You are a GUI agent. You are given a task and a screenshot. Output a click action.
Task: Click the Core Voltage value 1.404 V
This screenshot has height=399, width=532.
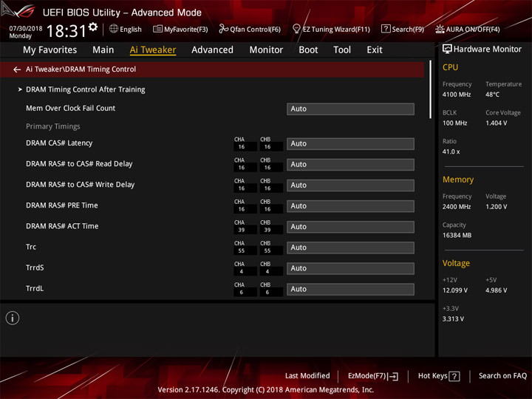(x=496, y=123)
